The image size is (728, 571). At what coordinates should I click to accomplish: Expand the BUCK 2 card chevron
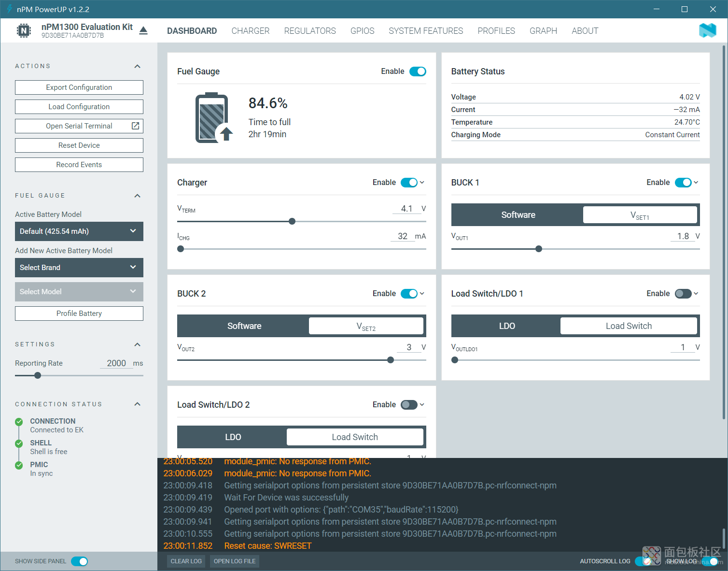coord(422,294)
